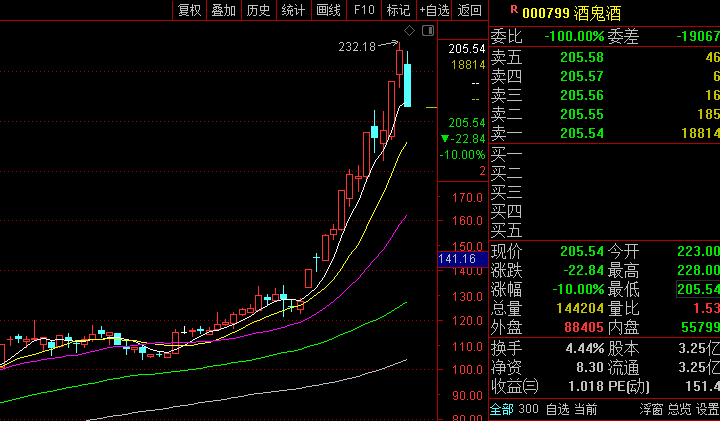Click stock title 000799 酒鬼酒
The image size is (720, 421).
click(572, 13)
